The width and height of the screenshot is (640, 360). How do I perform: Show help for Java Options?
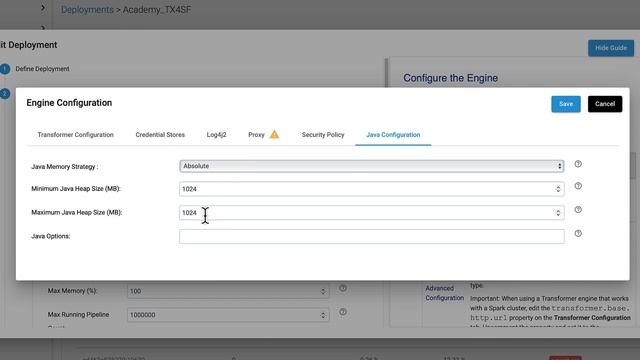point(578,233)
